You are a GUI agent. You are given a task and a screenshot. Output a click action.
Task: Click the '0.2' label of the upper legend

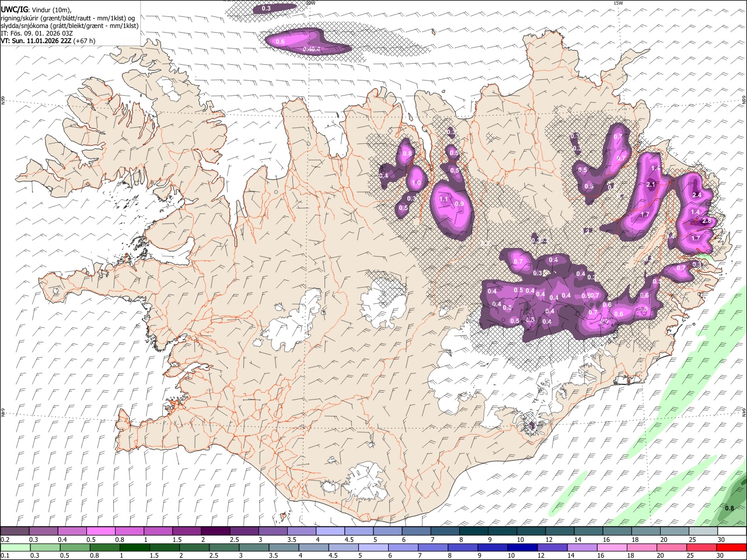click(x=5, y=540)
